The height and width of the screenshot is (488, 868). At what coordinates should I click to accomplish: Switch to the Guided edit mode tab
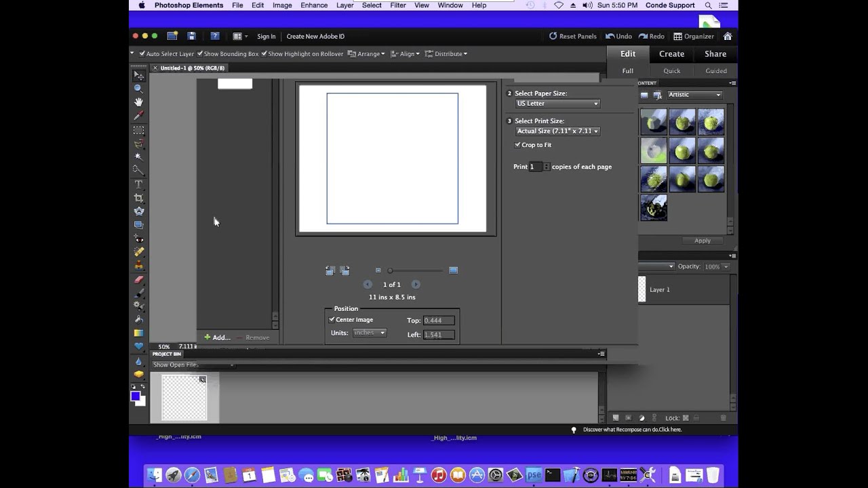coord(716,70)
